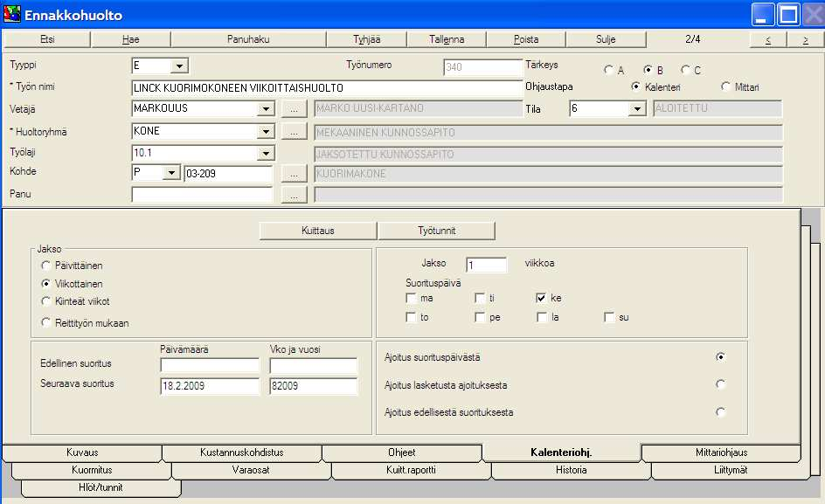Image resolution: width=825 pixels, height=504 pixels.
Task: Open Panuhaku search
Action: tap(248, 39)
